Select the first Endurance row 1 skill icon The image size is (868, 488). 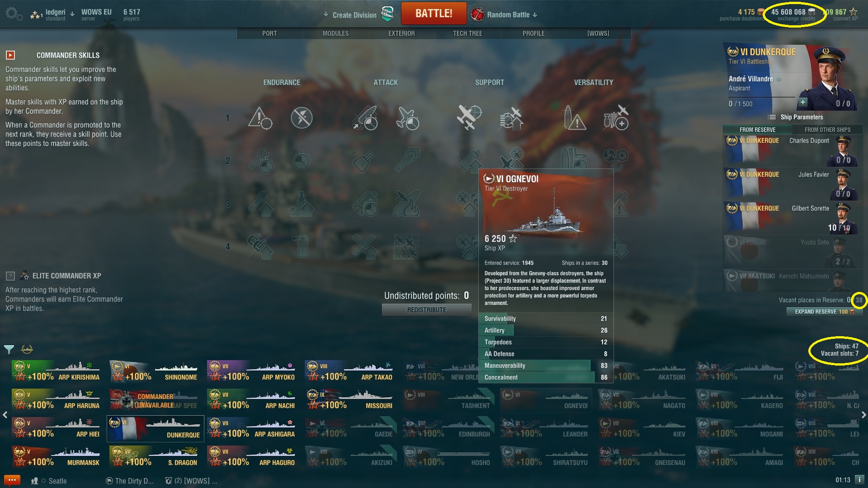260,118
